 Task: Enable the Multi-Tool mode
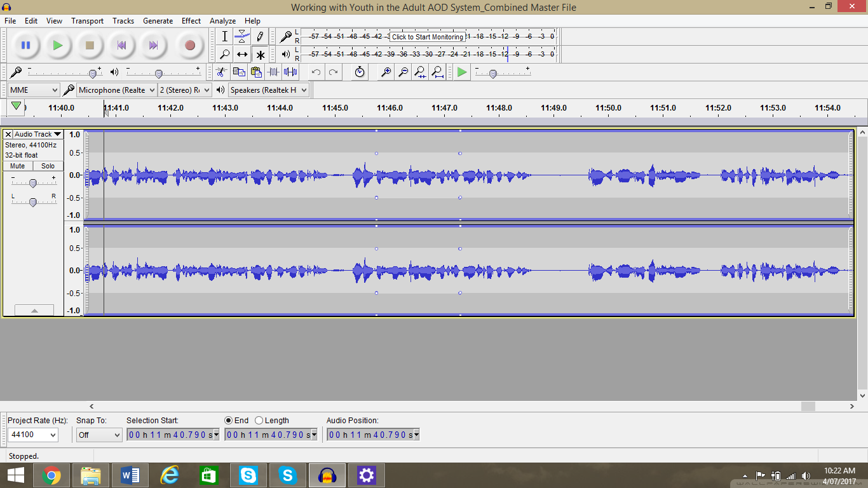tap(260, 54)
